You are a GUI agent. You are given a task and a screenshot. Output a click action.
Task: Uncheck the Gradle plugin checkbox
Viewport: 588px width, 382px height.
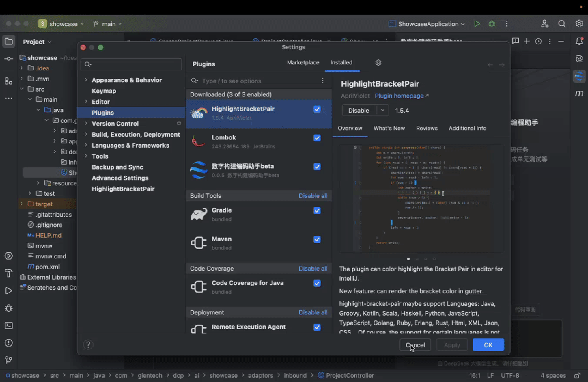tap(317, 211)
